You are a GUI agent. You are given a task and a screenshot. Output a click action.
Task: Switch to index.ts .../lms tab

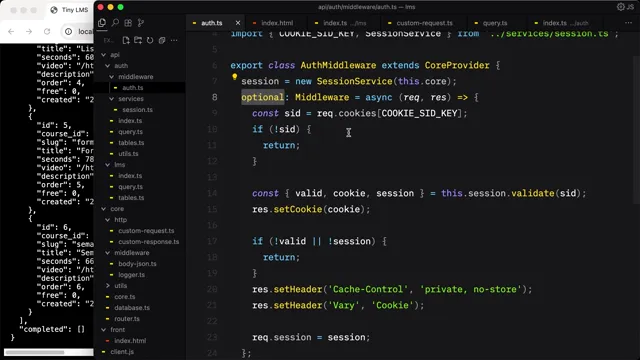click(344, 23)
